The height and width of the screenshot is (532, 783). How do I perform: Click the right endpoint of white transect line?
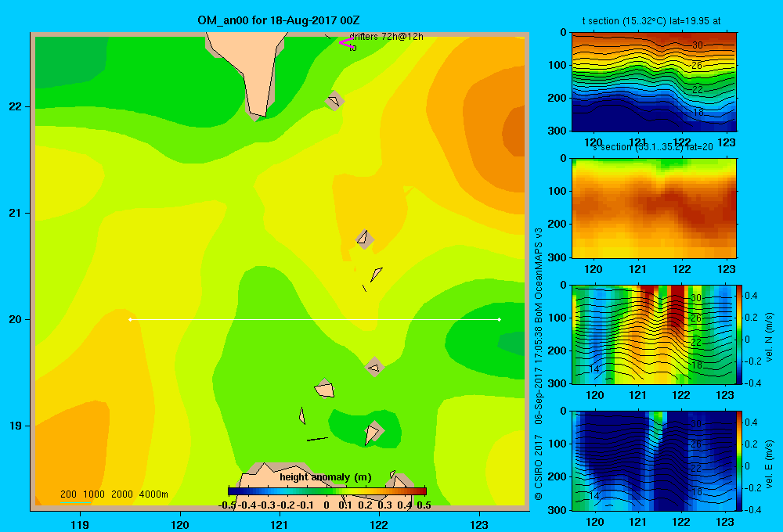click(x=500, y=319)
